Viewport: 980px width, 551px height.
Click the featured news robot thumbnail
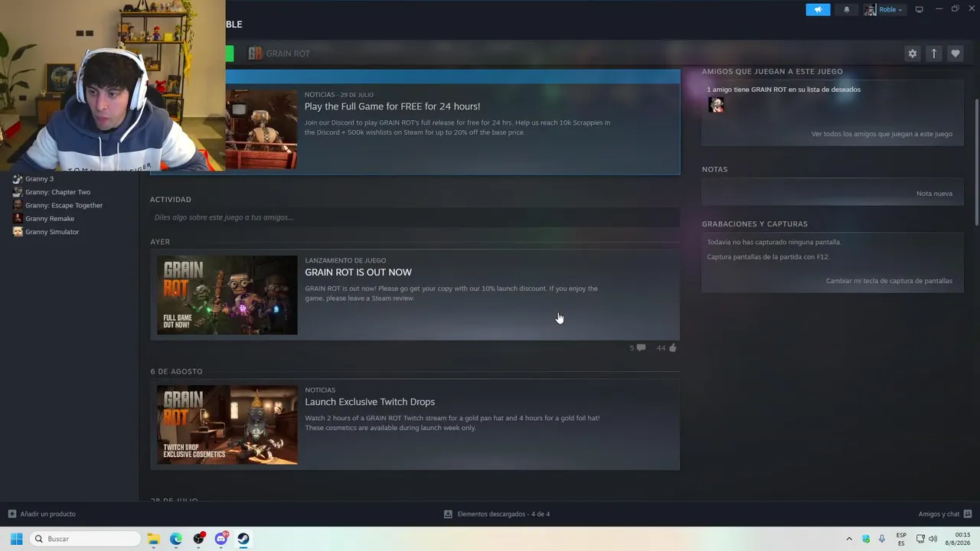262,129
